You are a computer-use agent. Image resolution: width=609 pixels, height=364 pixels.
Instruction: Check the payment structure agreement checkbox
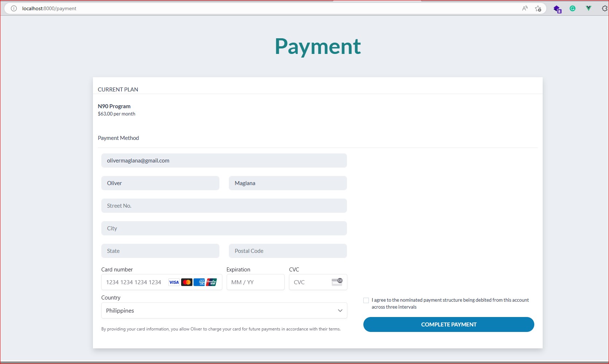[366, 300]
